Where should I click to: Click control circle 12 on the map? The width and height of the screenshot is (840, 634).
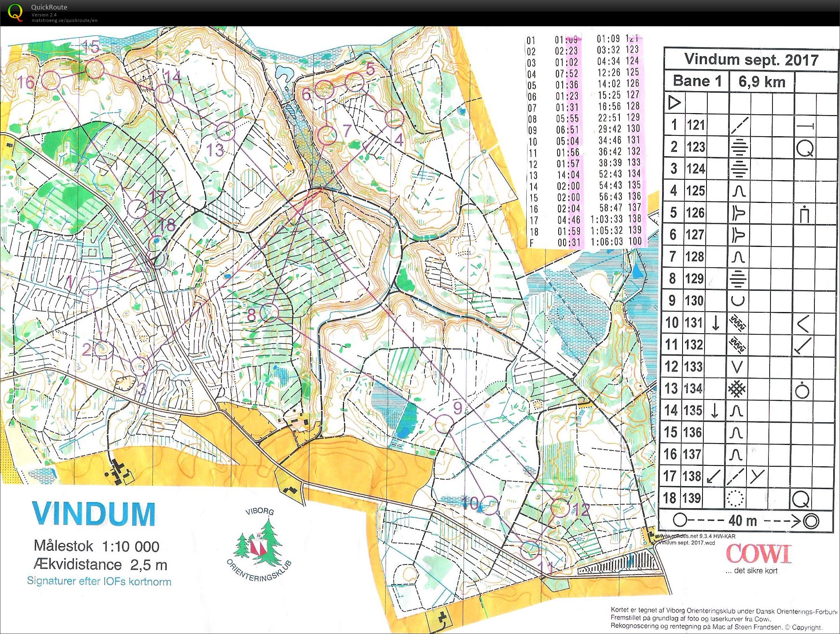tap(560, 508)
